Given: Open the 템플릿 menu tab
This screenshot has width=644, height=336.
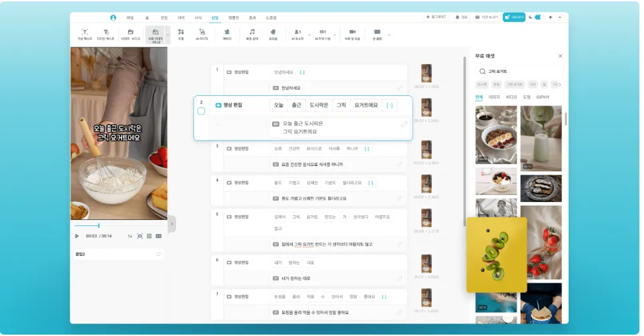Looking at the screenshot, I should 233,17.
